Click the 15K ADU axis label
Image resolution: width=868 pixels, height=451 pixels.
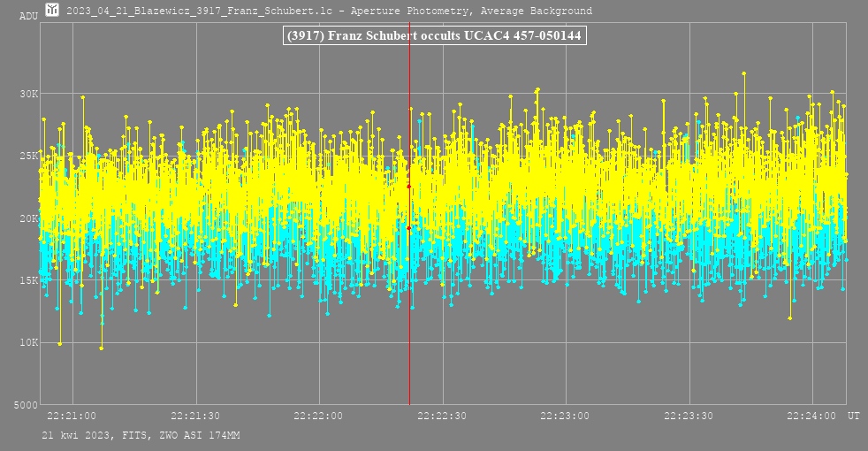tap(29, 280)
